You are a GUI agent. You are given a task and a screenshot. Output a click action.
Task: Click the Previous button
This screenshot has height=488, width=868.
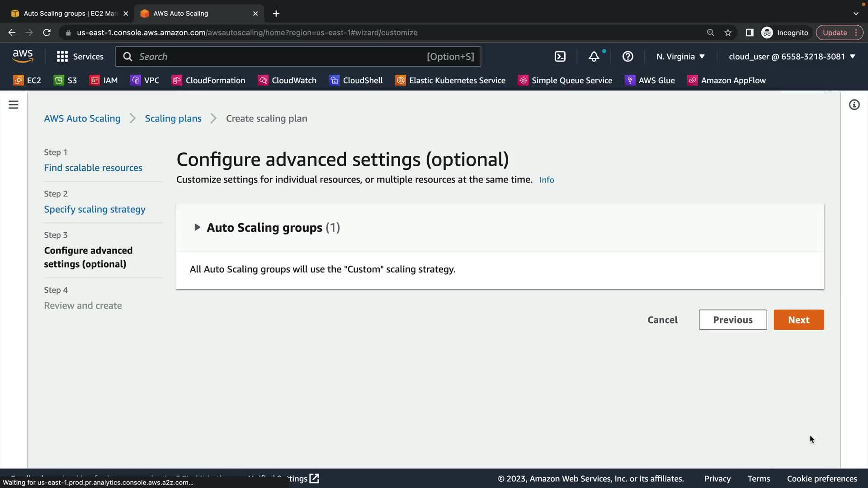click(x=732, y=320)
